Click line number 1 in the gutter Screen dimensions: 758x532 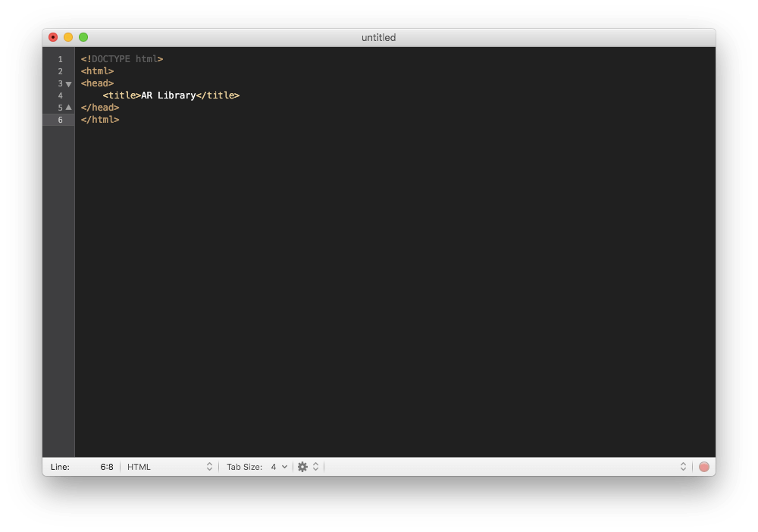coord(60,59)
